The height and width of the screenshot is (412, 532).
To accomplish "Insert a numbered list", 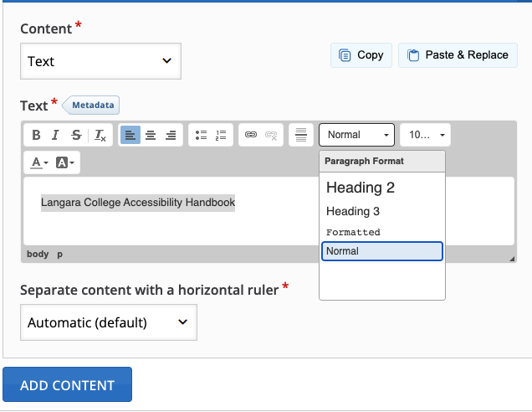I will (221, 135).
